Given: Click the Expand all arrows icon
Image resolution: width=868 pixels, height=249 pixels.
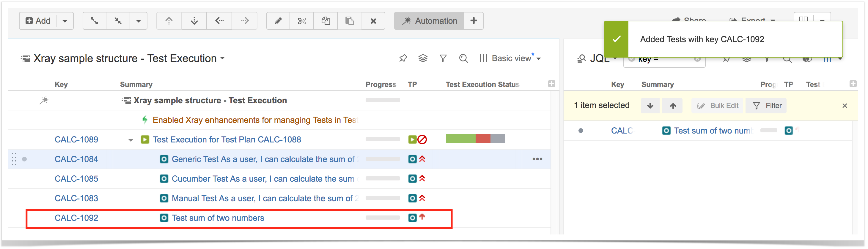Looking at the screenshot, I should click(94, 21).
